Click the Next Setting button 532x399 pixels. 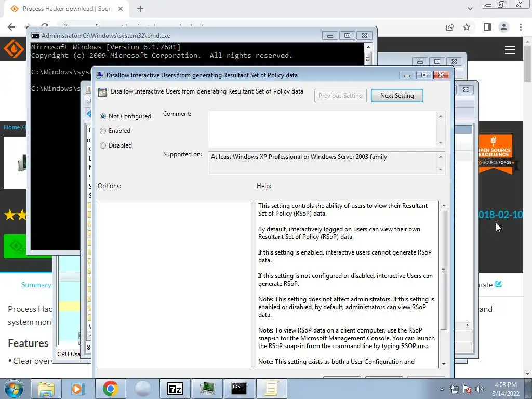click(397, 96)
